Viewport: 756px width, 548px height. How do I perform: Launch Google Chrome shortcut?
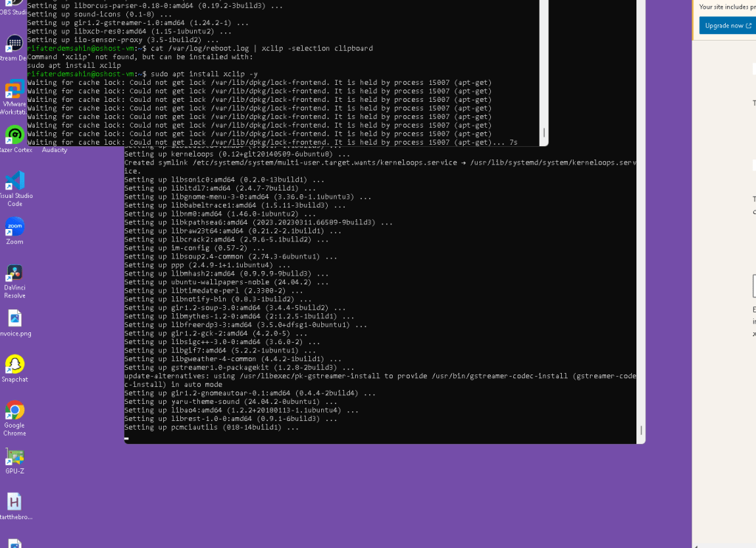coord(15,419)
